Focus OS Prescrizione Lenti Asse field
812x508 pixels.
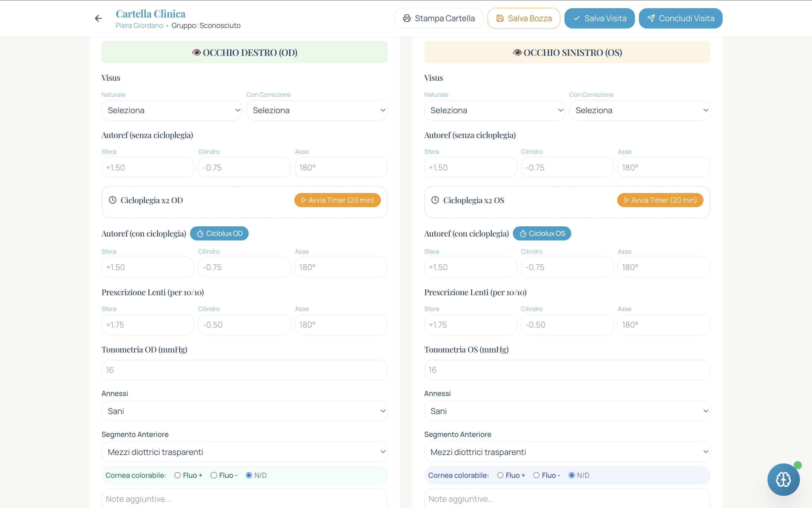(x=664, y=325)
